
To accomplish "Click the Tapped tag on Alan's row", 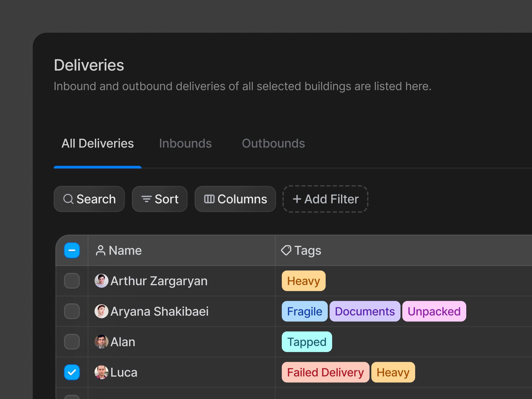I will 307,342.
